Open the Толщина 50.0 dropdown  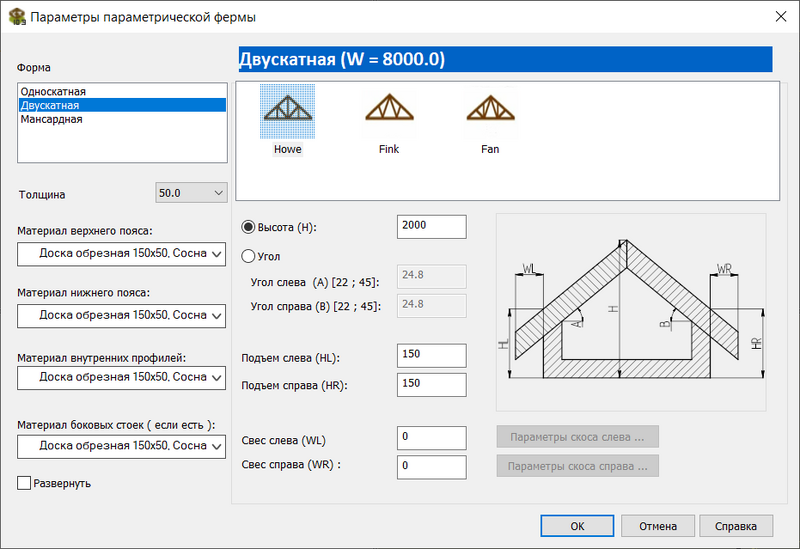coord(191,193)
